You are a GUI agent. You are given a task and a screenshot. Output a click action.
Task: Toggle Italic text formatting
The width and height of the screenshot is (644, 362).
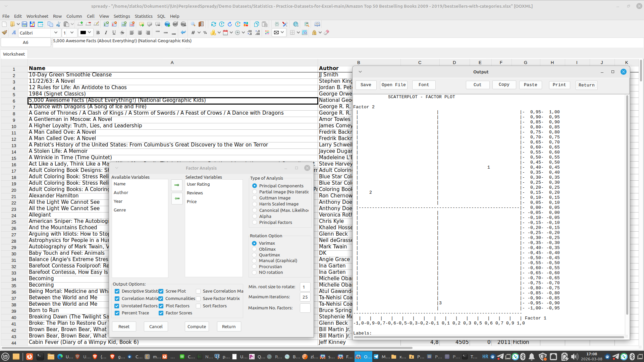tap(106, 33)
